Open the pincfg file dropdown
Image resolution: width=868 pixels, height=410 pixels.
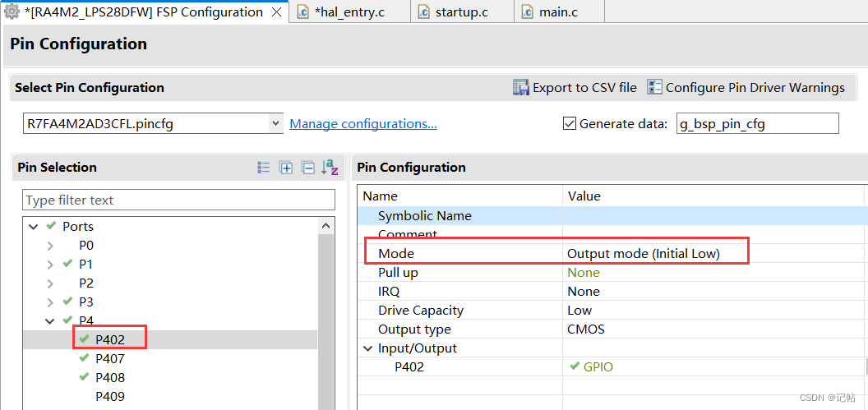[275, 124]
